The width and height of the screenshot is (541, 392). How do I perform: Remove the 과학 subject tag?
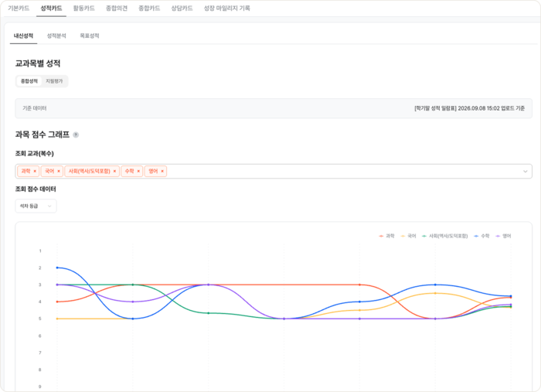click(x=35, y=171)
